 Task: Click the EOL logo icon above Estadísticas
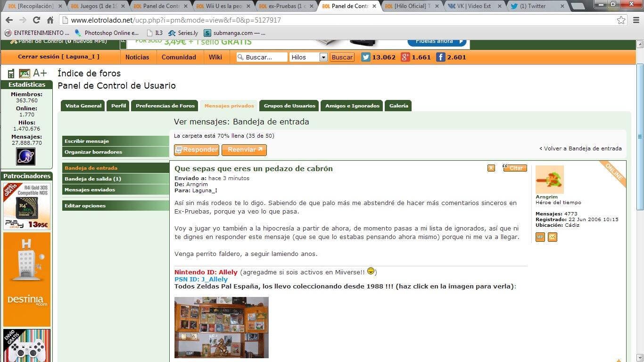click(x=24, y=73)
